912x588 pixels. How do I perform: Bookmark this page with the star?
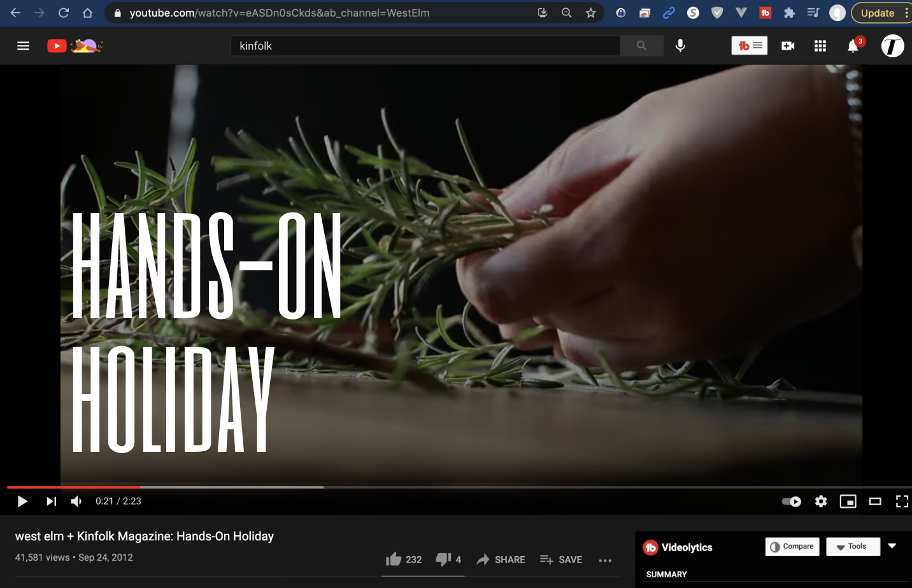click(590, 13)
